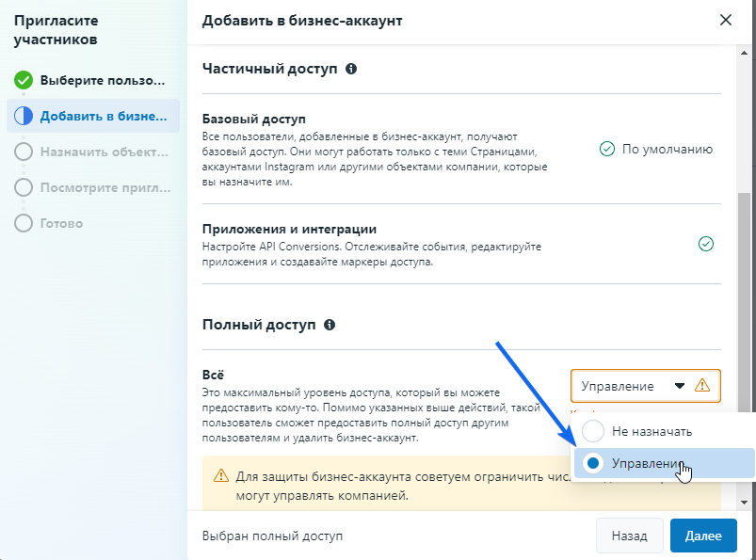Click the green checkmark for Приложения и интеграции

click(x=705, y=244)
